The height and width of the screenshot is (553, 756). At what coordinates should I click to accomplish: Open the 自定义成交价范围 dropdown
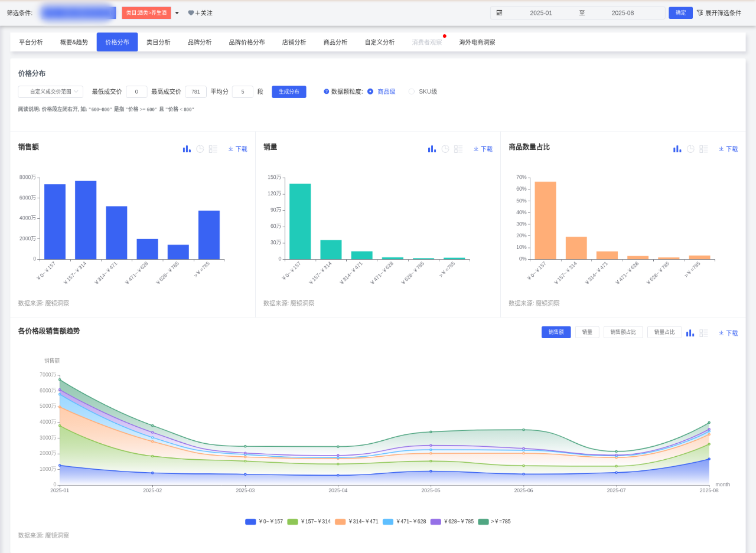[x=50, y=91]
